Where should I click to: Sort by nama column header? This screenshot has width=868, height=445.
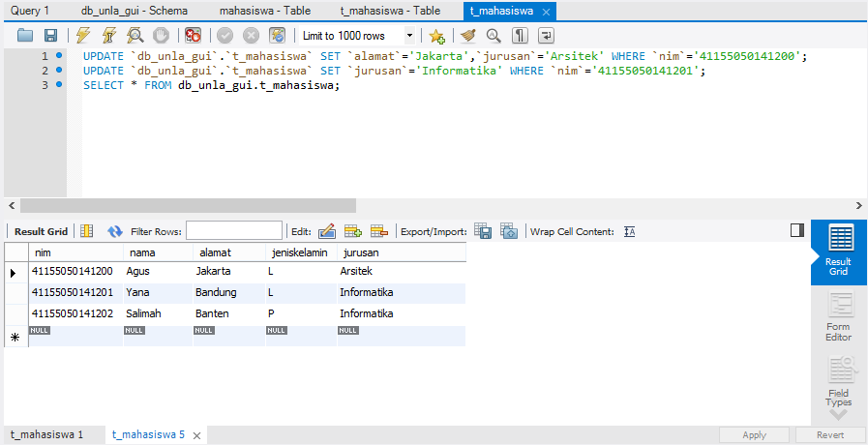pos(159,252)
